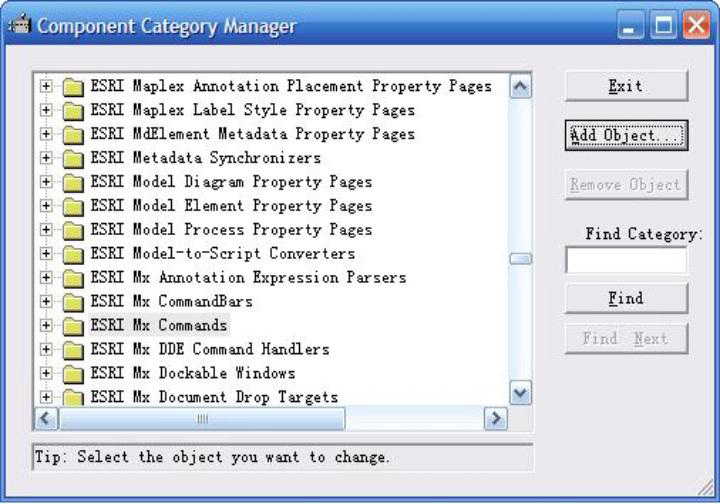Expand ESRI Model Diagram Property Pages
Image resolution: width=720 pixels, height=504 pixels.
[46, 181]
